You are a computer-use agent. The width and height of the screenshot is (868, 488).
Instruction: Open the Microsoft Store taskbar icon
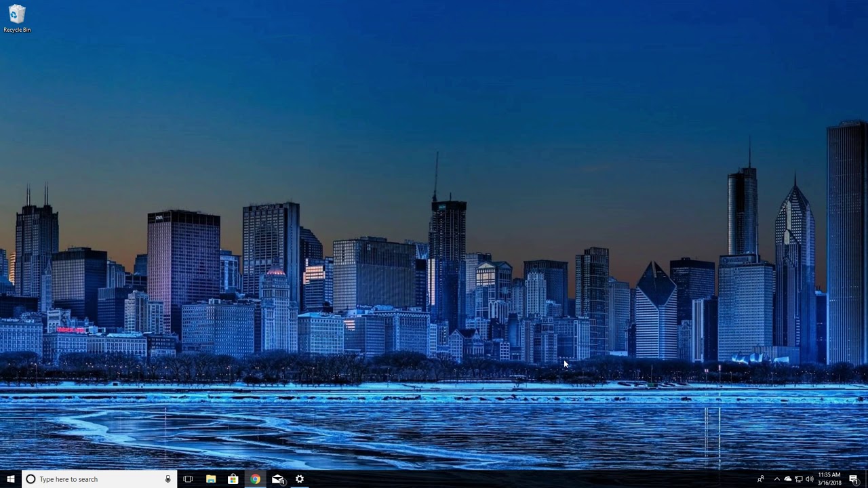point(233,479)
